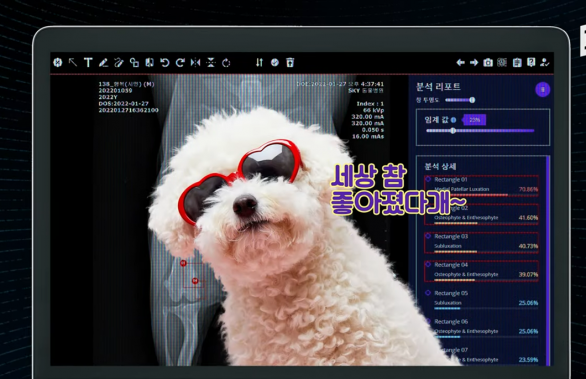Toggle the Rectangle 04 marker circle

tap(428, 265)
